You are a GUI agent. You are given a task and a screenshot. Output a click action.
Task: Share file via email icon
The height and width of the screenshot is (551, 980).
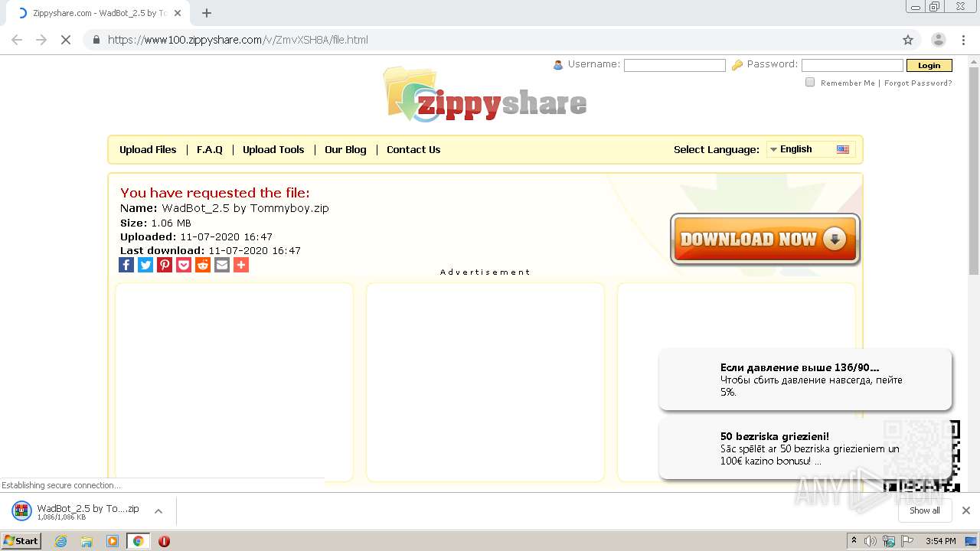click(x=222, y=265)
